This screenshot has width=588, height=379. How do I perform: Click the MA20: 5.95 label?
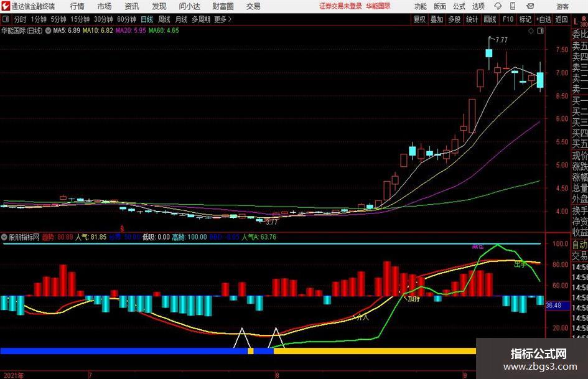(131, 30)
